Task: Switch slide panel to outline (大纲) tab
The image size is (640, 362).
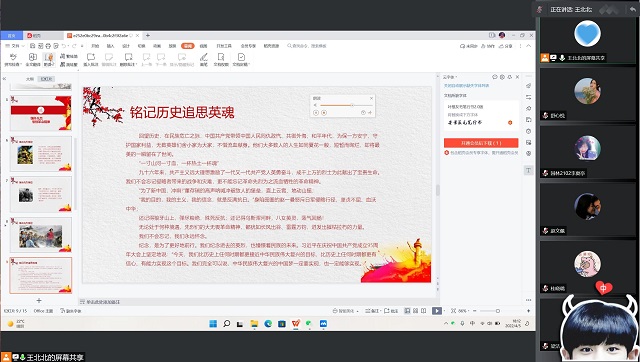Action: [30, 79]
